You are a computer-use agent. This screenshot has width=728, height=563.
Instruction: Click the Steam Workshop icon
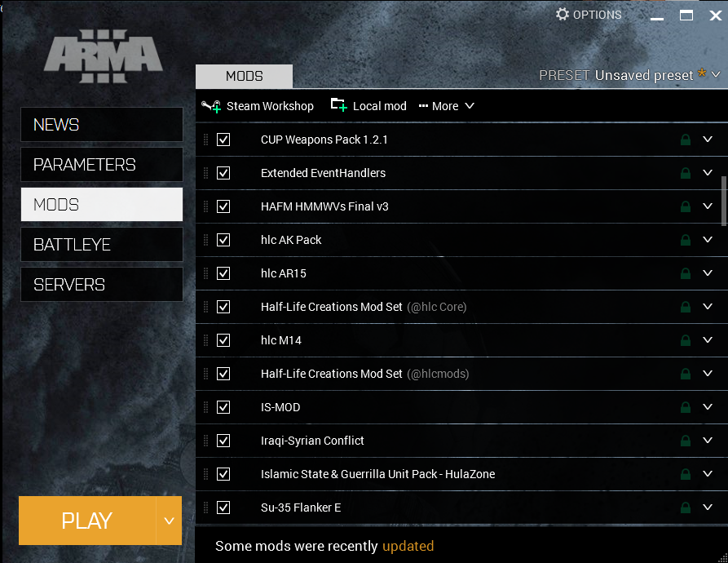(x=212, y=106)
